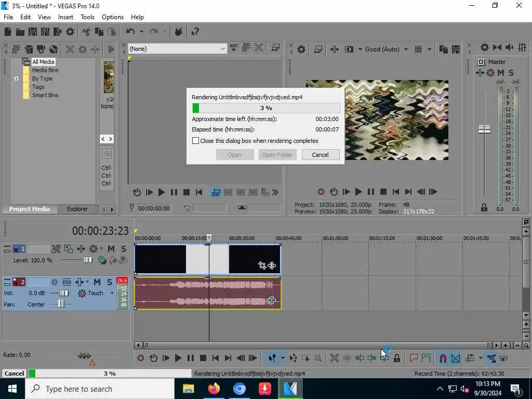Image resolution: width=532 pixels, height=399 pixels.
Task: Open overlays grid dropdown arrow
Action: [x=429, y=49]
